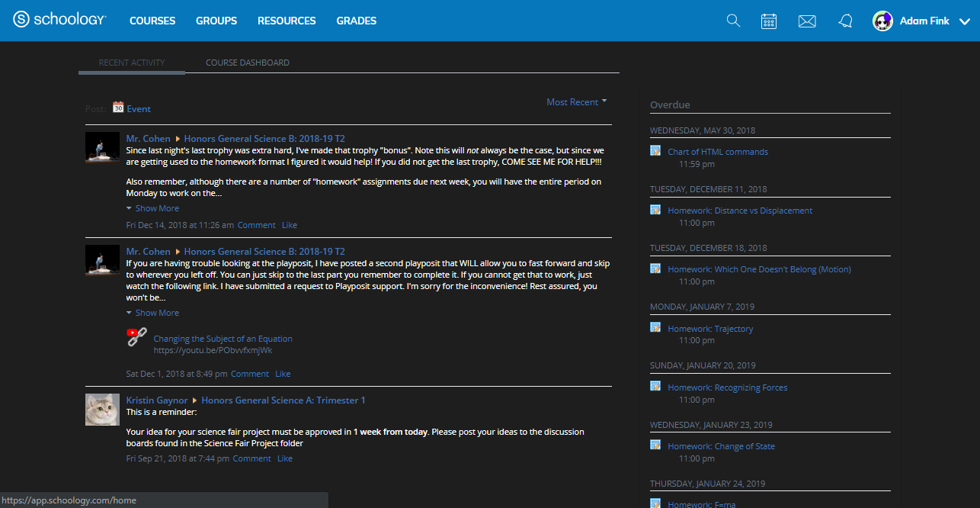Like Kristin Gaynor's reminder post
The width and height of the screenshot is (980, 508).
[x=284, y=458]
